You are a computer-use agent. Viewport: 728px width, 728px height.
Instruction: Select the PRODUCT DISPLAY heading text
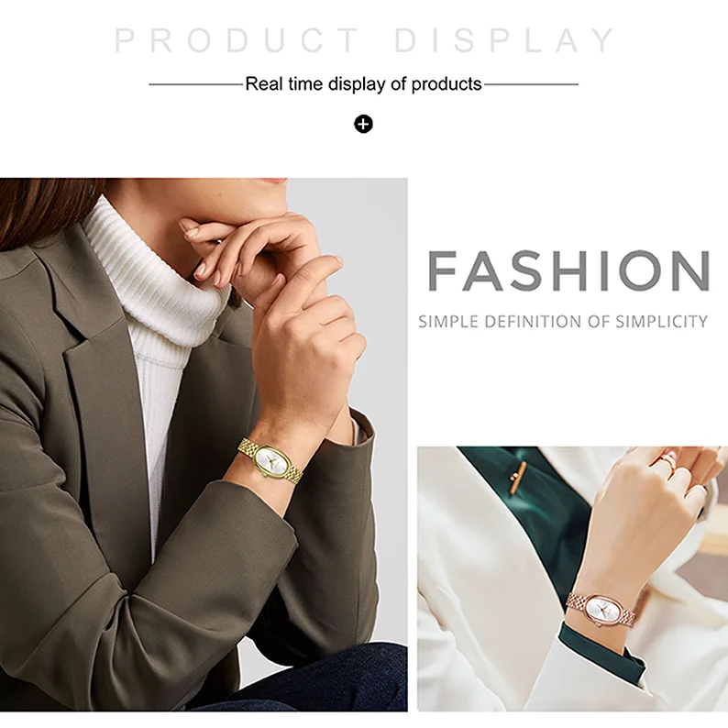pos(364,40)
